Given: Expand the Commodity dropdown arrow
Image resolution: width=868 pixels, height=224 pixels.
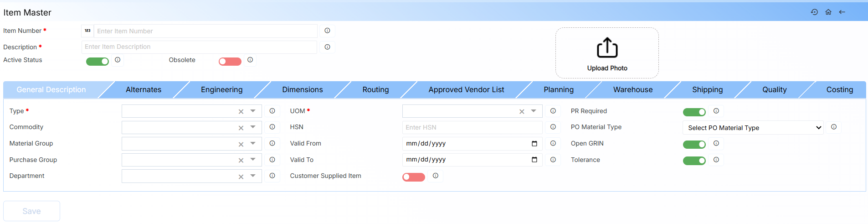Looking at the screenshot, I should (x=253, y=127).
